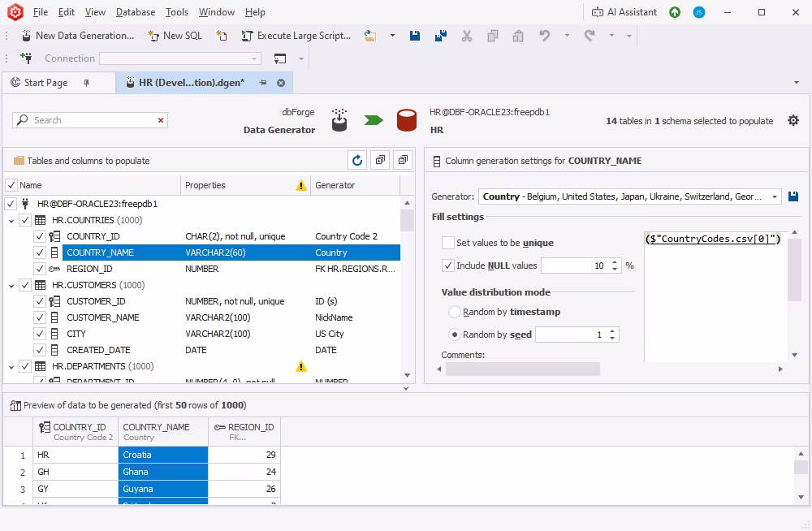812x531 pixels.
Task: Click the Save All toolbar icon
Action: 441,36
